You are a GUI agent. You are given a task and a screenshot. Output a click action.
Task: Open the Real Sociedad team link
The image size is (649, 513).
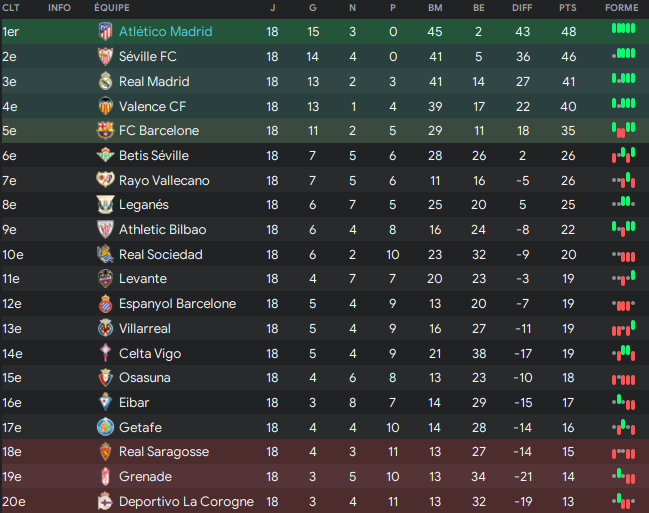pos(160,254)
